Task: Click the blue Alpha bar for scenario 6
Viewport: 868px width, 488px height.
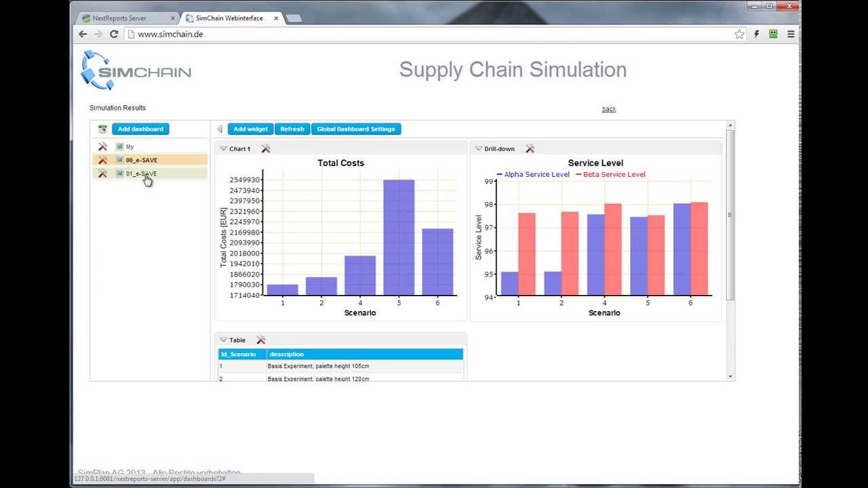Action: point(682,249)
